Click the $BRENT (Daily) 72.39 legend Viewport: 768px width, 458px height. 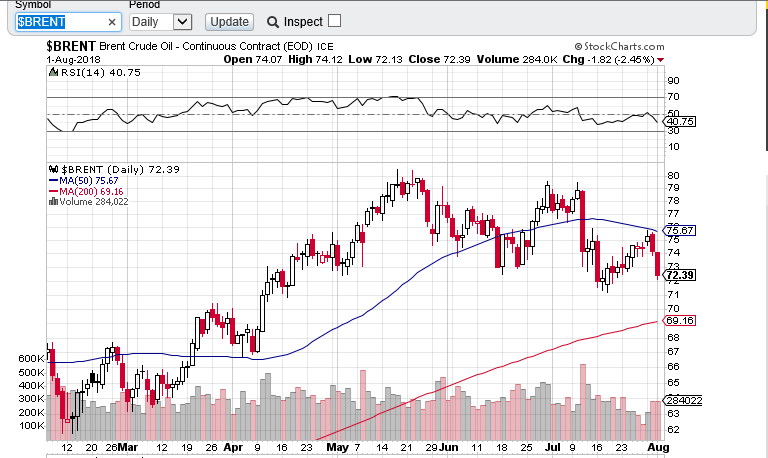coord(120,169)
